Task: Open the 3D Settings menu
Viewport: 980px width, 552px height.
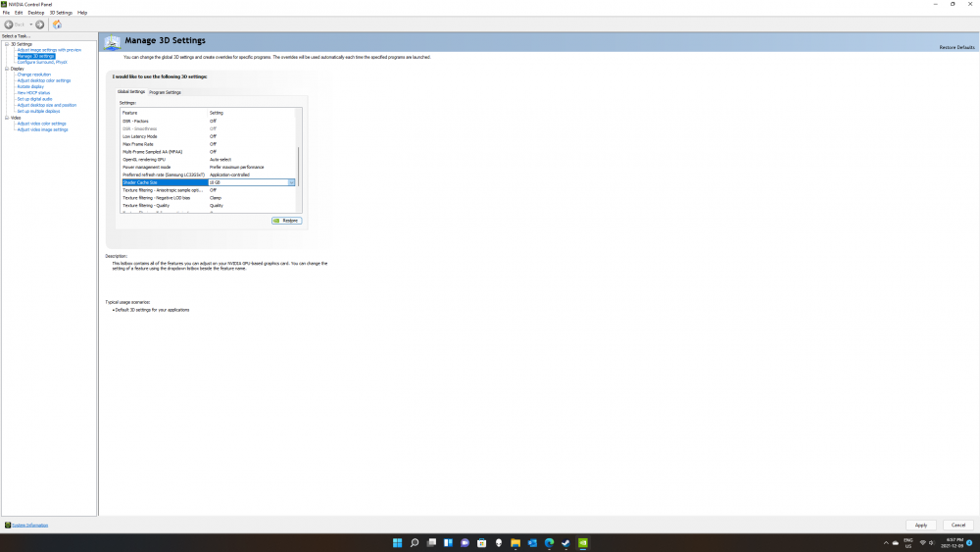Action: (x=61, y=13)
